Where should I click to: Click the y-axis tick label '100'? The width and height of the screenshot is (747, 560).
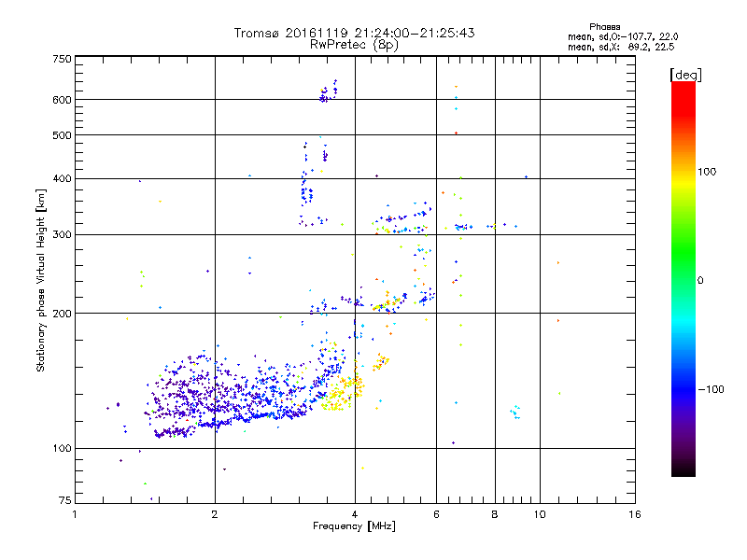tap(62, 448)
